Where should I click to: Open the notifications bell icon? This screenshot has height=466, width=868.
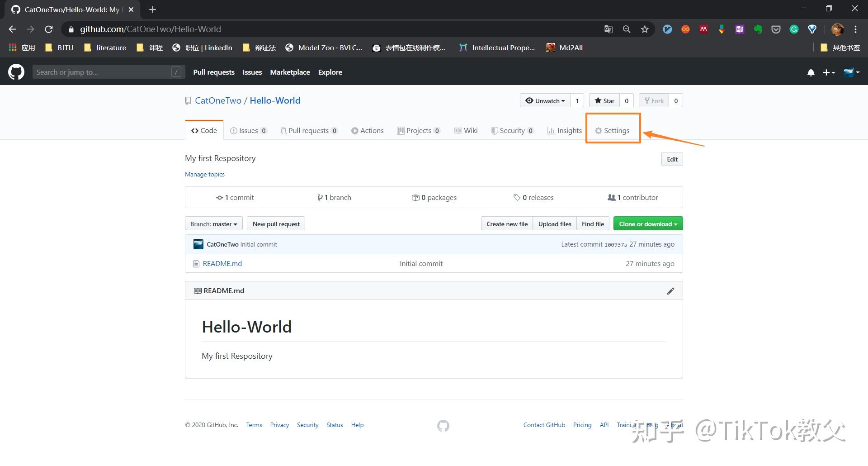811,72
